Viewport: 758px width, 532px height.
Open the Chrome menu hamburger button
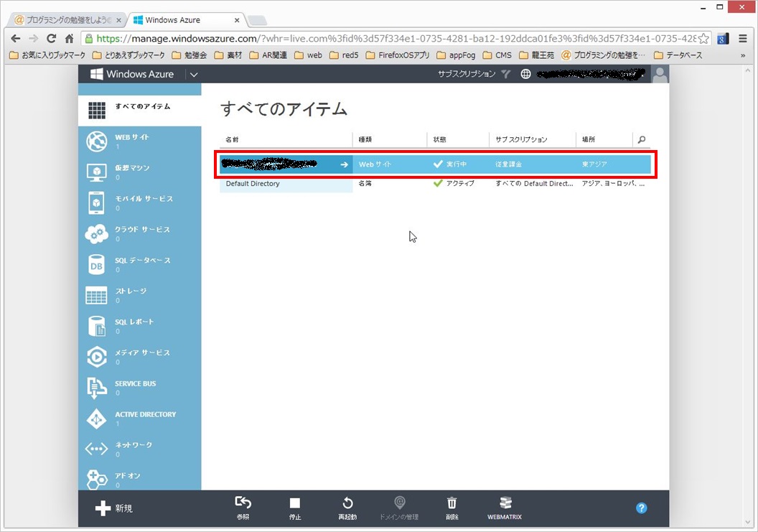(743, 39)
